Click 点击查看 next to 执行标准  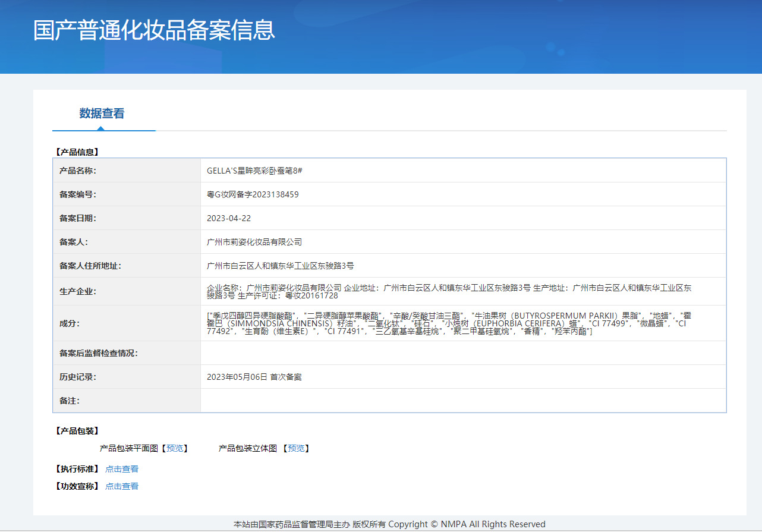[122, 469]
